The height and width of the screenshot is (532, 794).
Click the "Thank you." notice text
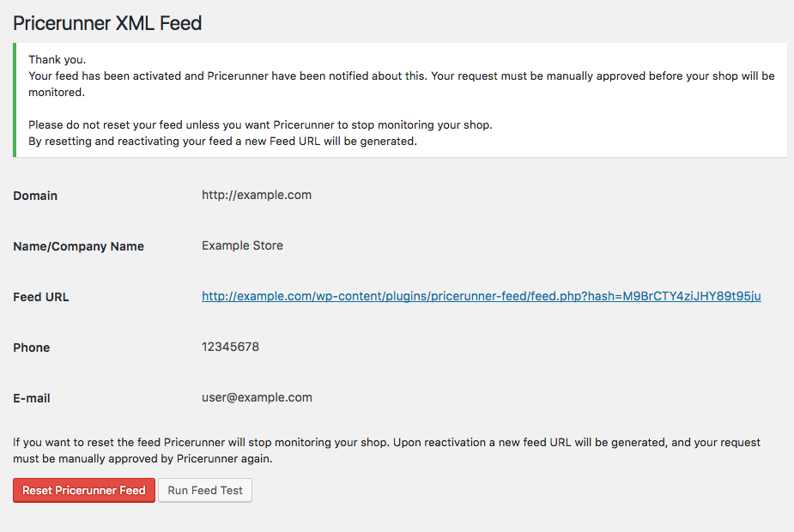tap(57, 59)
